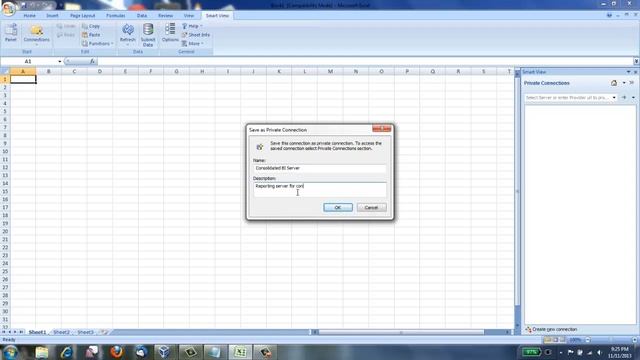This screenshot has height=360, width=640.
Task: Click Cancel in Save as Private Connection dialog
Action: tap(371, 207)
